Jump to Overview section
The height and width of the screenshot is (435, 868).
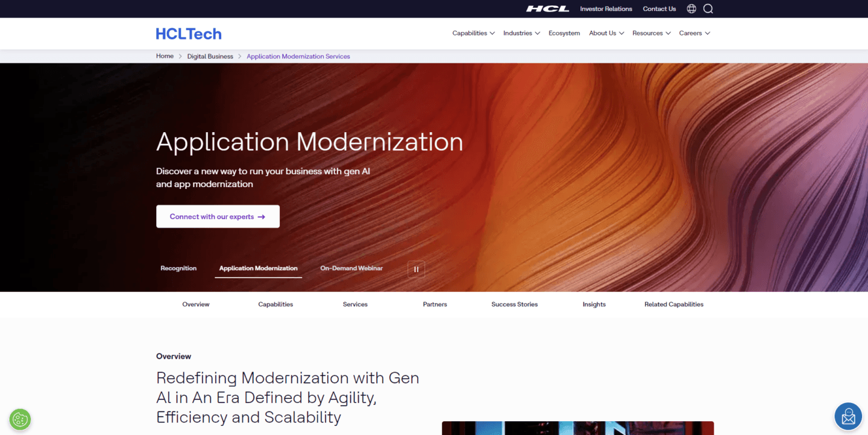pos(196,304)
